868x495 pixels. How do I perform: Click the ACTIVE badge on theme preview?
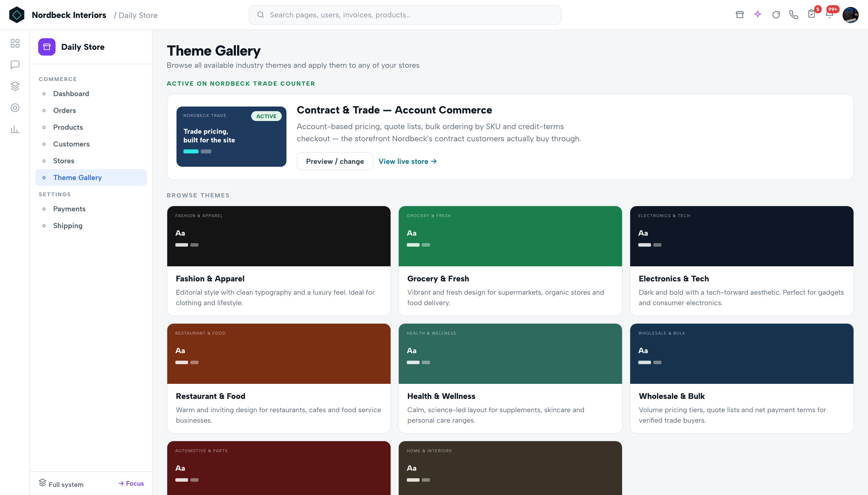(x=266, y=116)
